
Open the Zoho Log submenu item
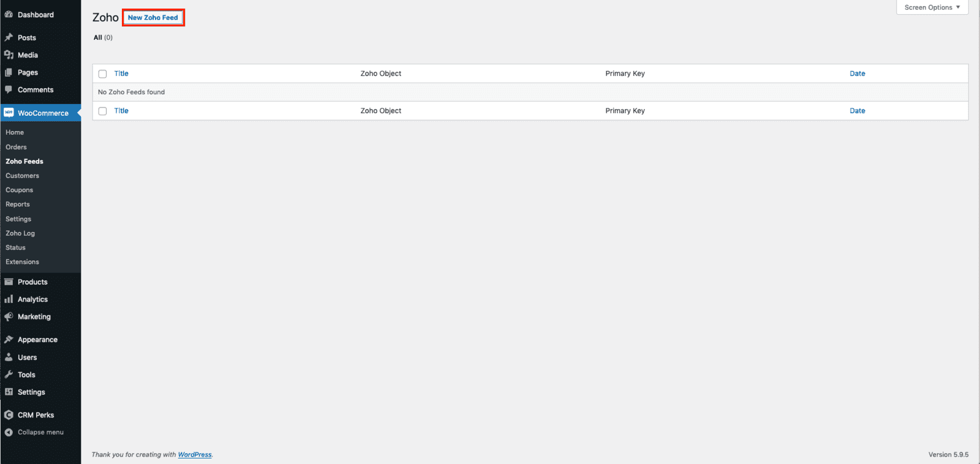tap(20, 233)
